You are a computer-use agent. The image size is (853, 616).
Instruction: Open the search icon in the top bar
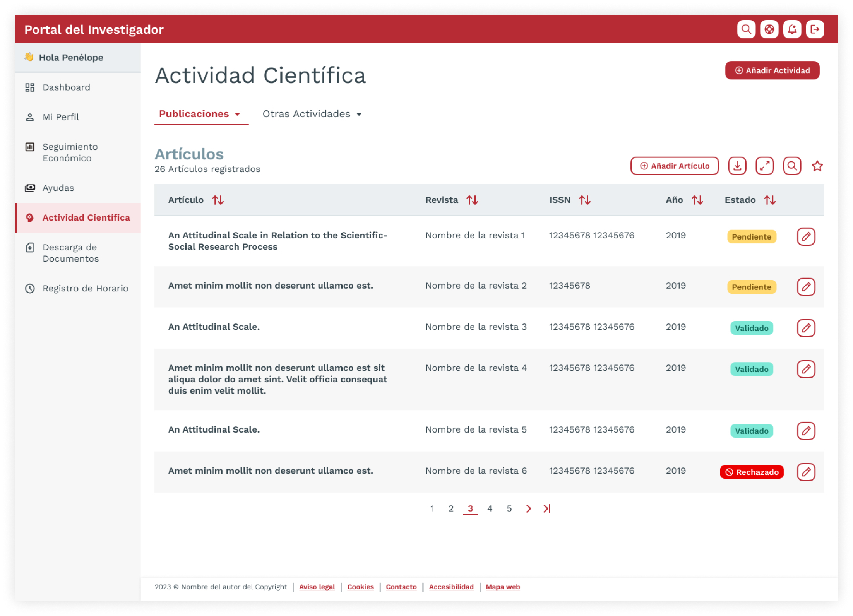(746, 29)
